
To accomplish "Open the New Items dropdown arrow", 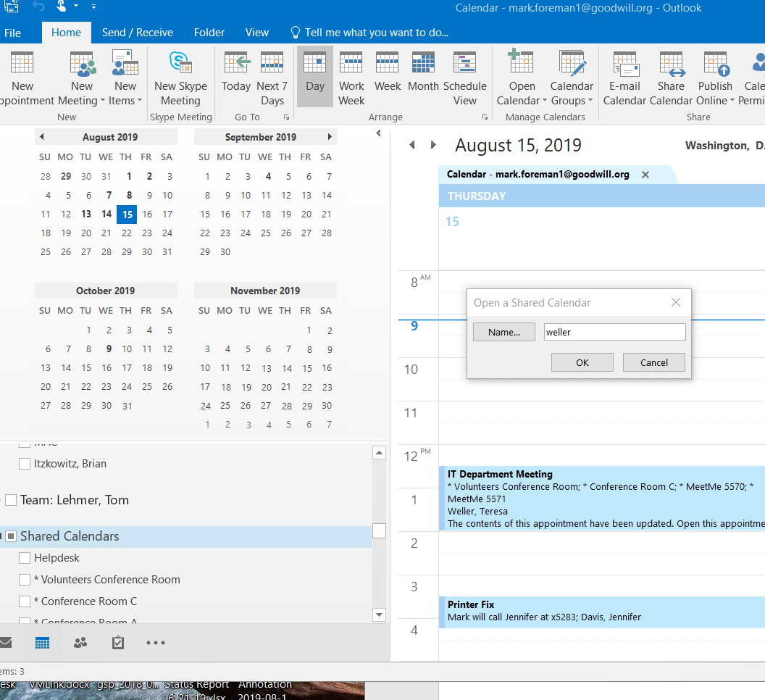I will [x=140, y=101].
